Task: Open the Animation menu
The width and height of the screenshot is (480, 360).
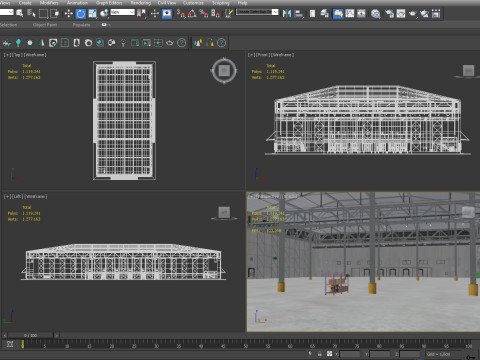Action: (x=77, y=3)
